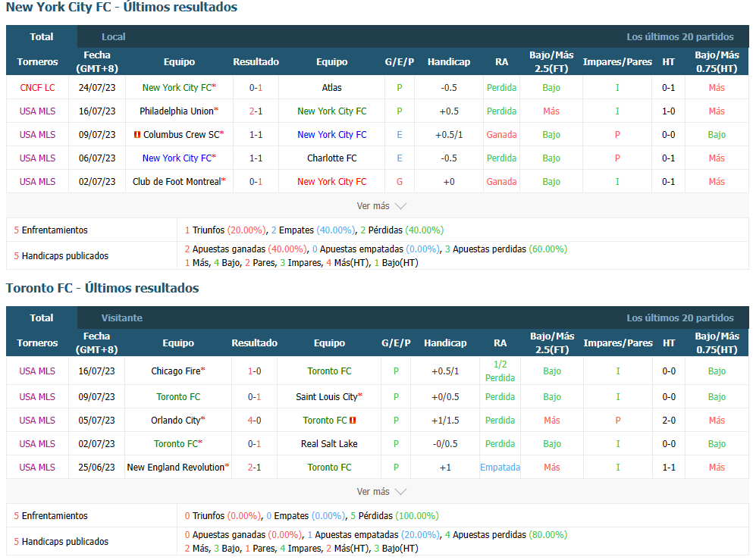Click the date 25/06/23
The height and width of the screenshot is (560, 753).
96,468
